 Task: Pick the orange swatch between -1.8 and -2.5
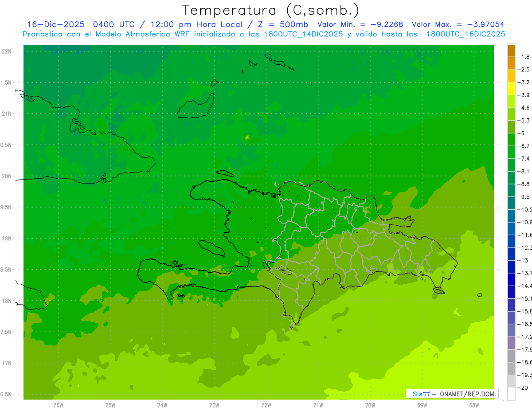[511, 63]
